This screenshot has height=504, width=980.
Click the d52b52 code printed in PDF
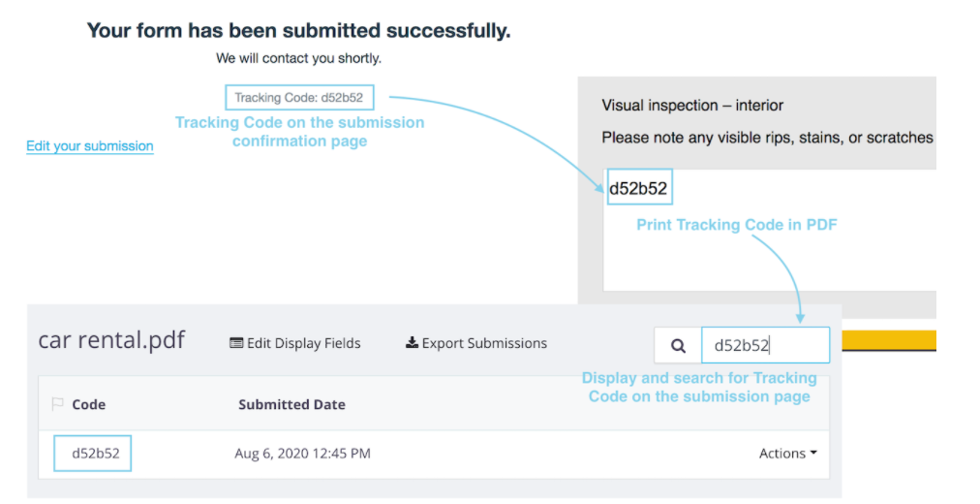click(x=638, y=188)
